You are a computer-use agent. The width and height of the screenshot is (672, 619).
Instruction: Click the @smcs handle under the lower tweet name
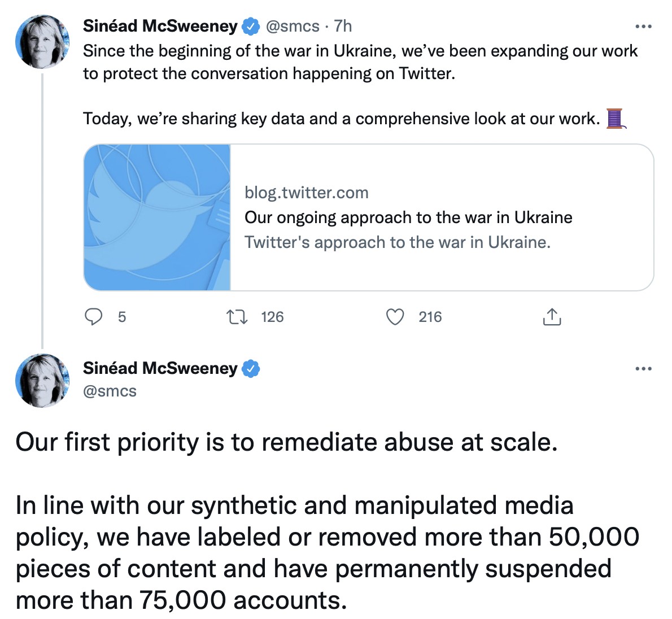pyautogui.click(x=110, y=391)
